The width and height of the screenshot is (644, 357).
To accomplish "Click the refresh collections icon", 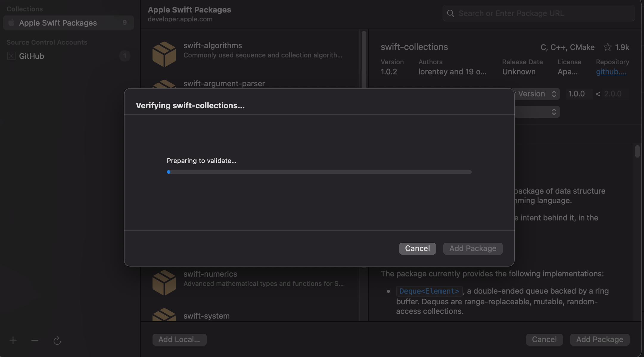I will click(57, 340).
